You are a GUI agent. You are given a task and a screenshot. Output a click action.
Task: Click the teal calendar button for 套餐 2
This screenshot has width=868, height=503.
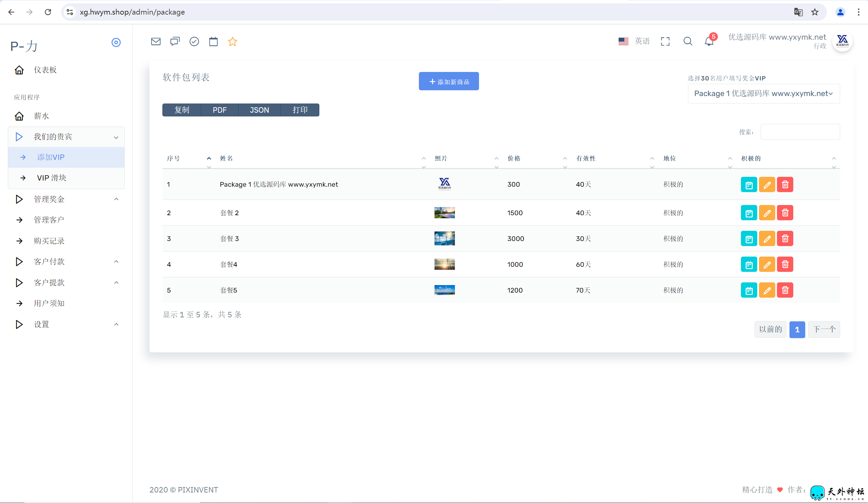pyautogui.click(x=749, y=213)
